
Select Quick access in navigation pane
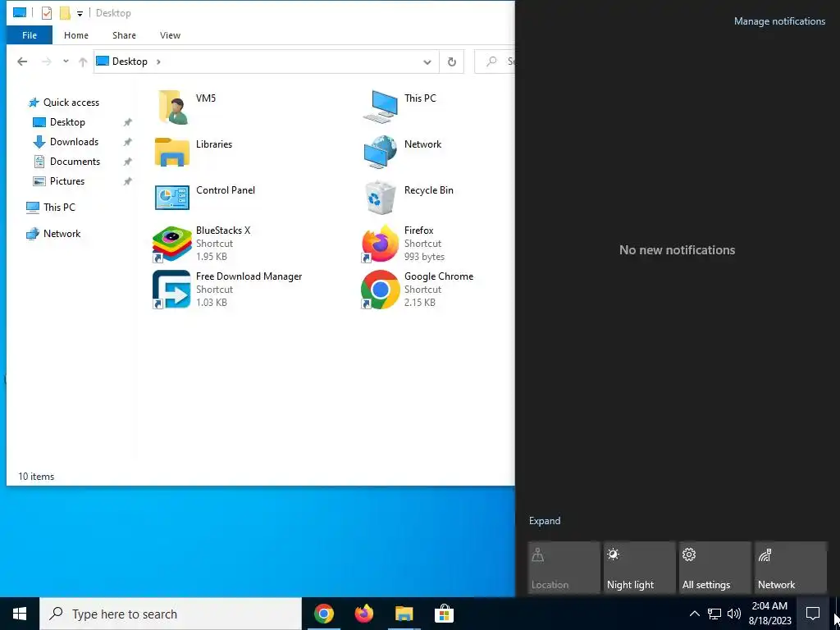coord(71,103)
